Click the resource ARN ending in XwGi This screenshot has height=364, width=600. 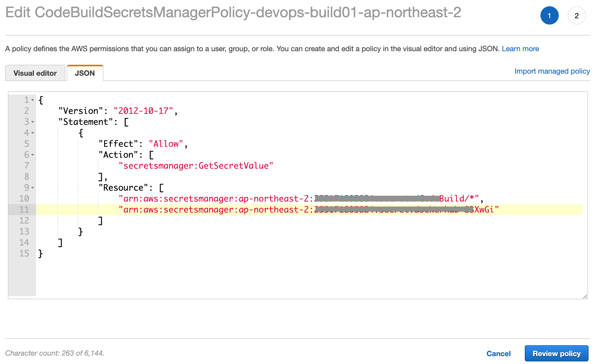click(309, 210)
